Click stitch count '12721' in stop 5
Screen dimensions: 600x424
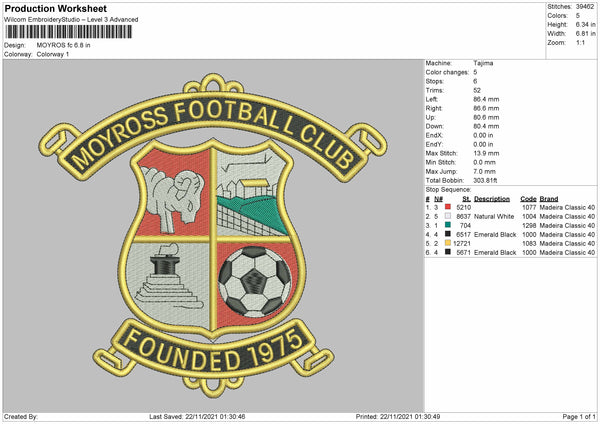(462, 243)
